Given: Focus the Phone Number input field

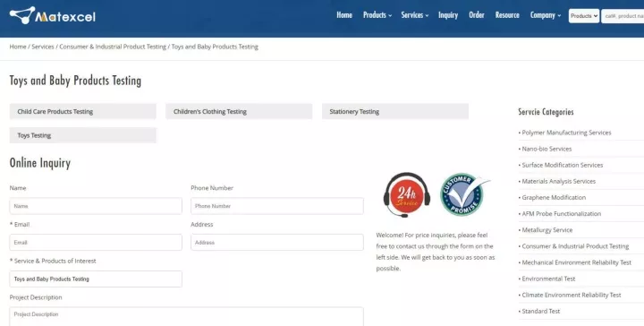Looking at the screenshot, I should coord(276,206).
